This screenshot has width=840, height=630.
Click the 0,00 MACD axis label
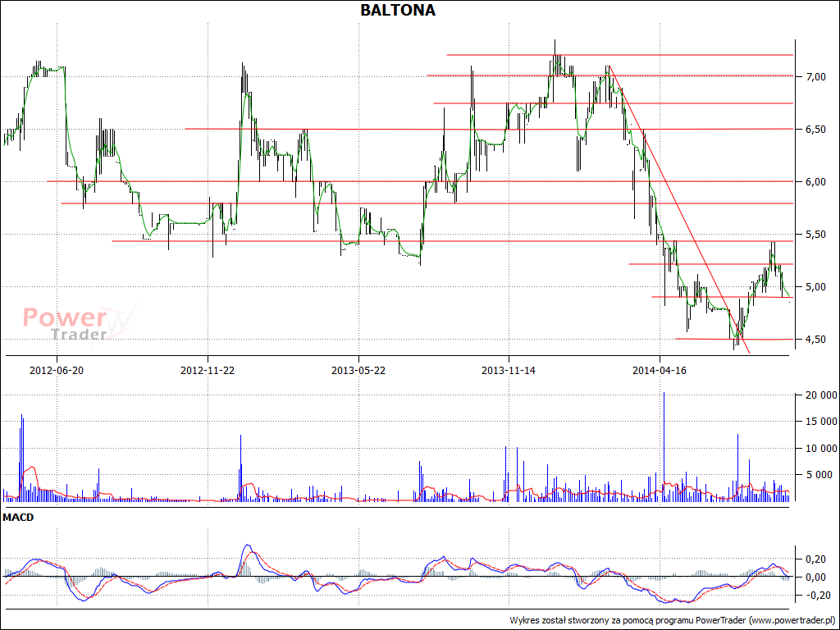[x=816, y=577]
